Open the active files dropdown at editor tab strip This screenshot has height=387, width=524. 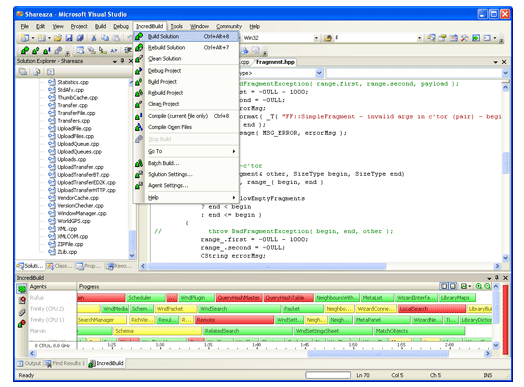pyautogui.click(x=495, y=62)
